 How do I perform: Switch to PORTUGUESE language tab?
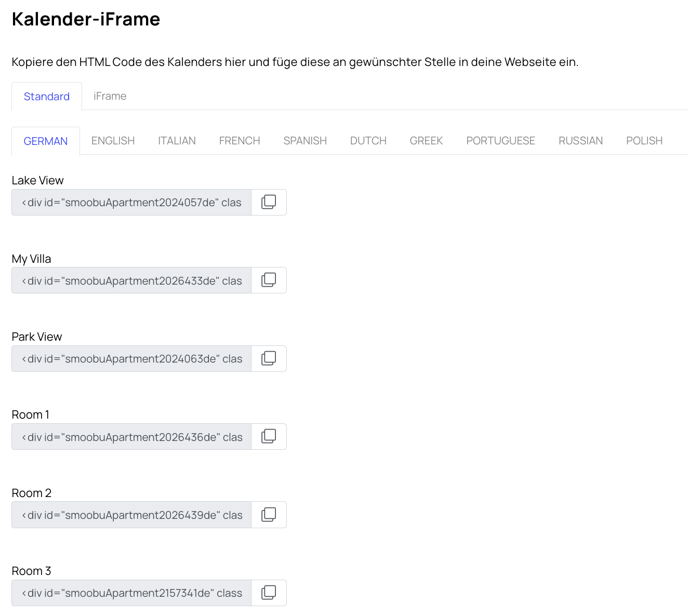(500, 141)
